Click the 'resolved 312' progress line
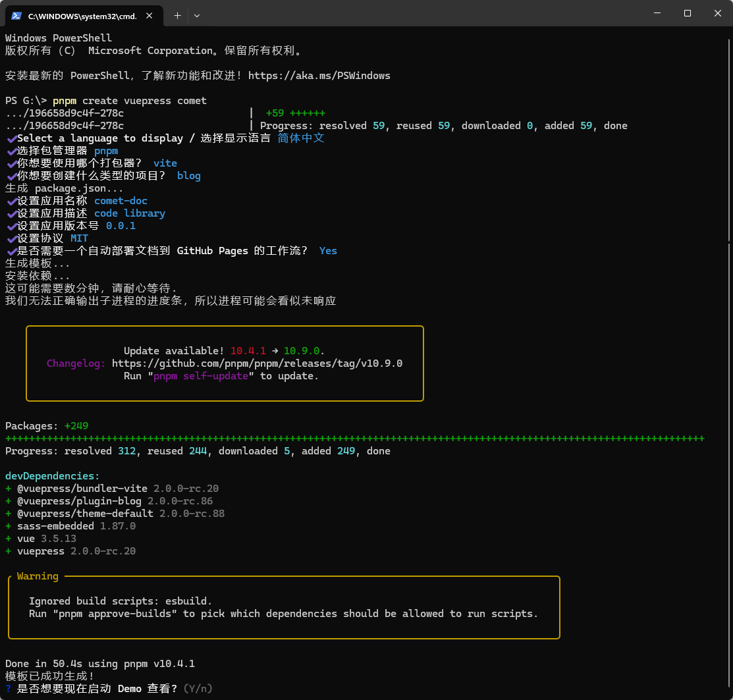Image resolution: width=733 pixels, height=700 pixels. (x=198, y=451)
